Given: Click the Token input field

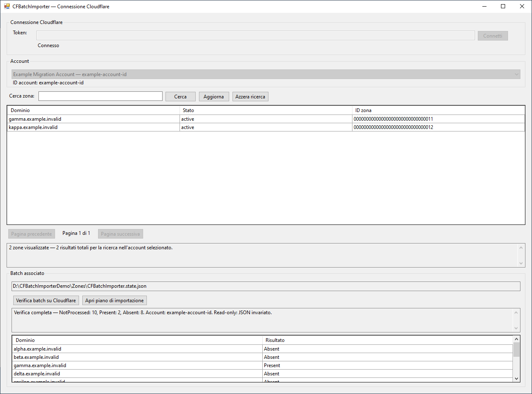Looking at the screenshot, I should [256, 36].
